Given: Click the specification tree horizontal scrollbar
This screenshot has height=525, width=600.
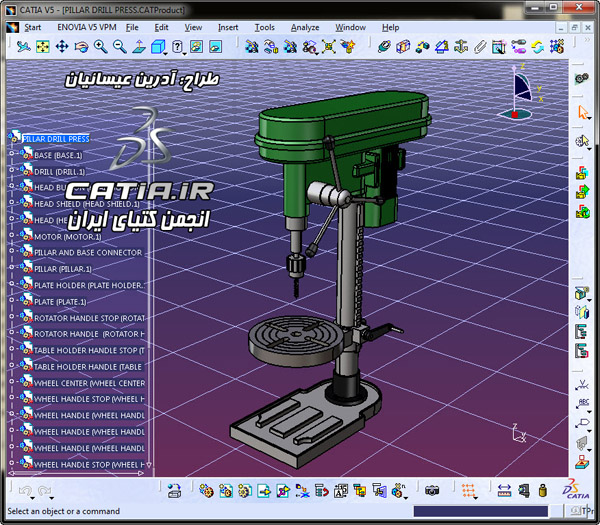Looking at the screenshot, I should [76, 473].
